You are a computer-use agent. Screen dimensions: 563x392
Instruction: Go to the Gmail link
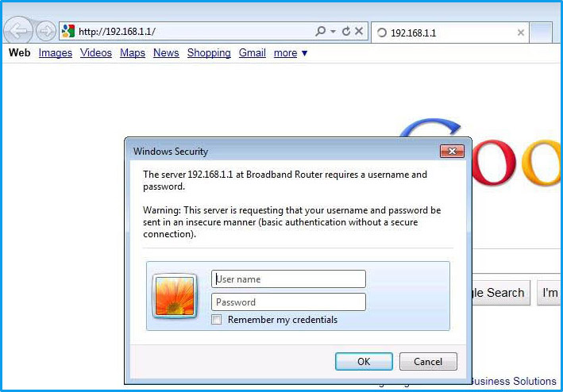252,52
